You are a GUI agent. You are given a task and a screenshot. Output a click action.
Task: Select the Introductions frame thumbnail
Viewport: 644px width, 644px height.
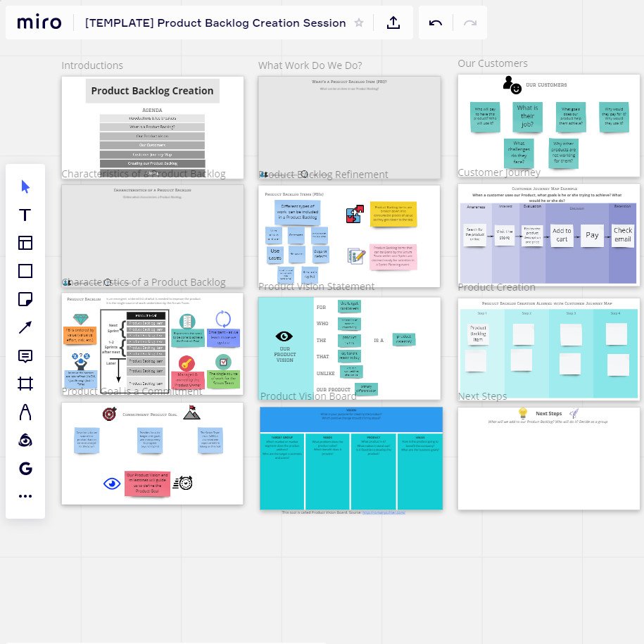[153, 127]
